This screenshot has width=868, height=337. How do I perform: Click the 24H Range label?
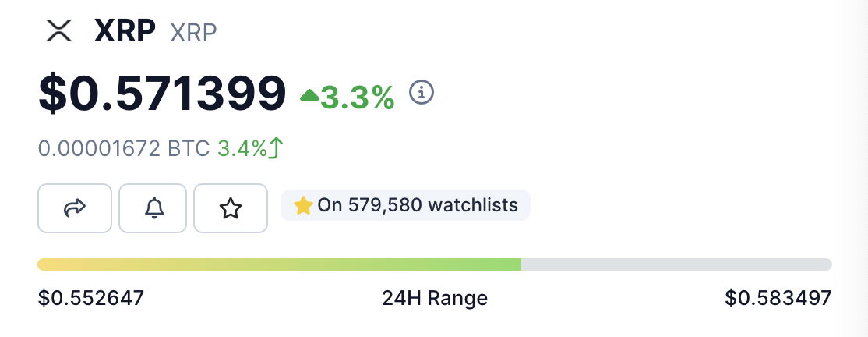[x=434, y=298]
